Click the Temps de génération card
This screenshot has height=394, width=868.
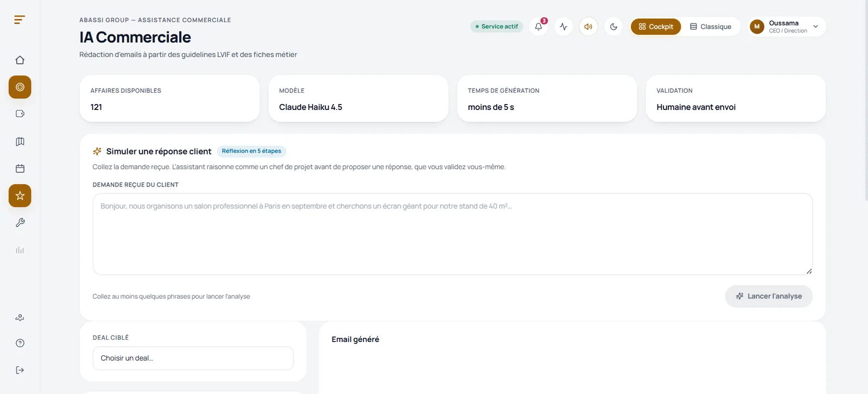[x=547, y=99]
